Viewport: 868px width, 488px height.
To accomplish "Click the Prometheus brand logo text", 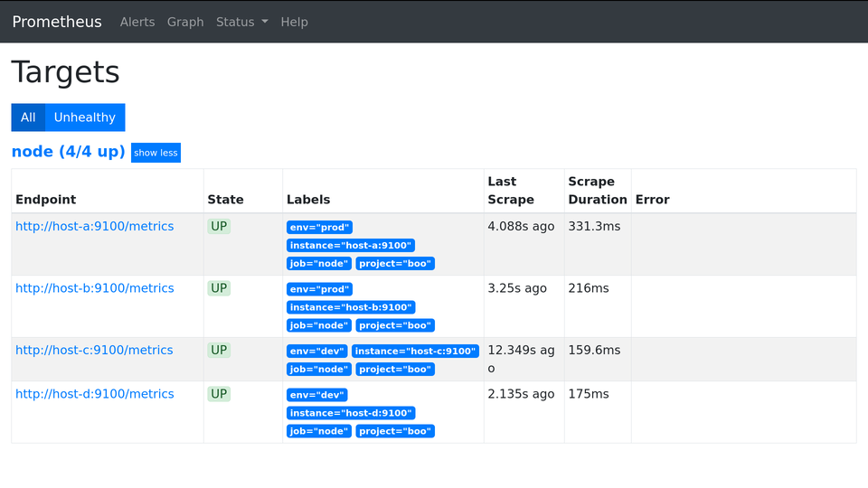I will 57,22.
